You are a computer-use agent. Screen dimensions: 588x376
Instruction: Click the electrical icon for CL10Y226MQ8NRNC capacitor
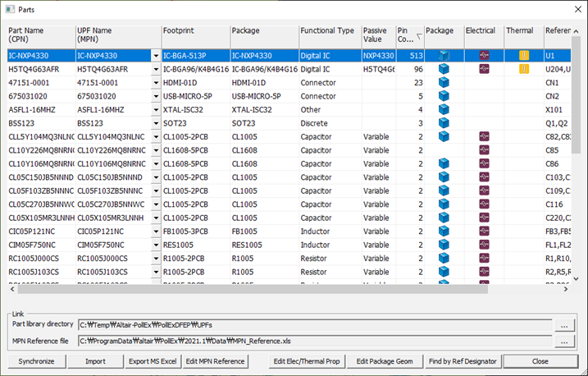[x=484, y=149]
